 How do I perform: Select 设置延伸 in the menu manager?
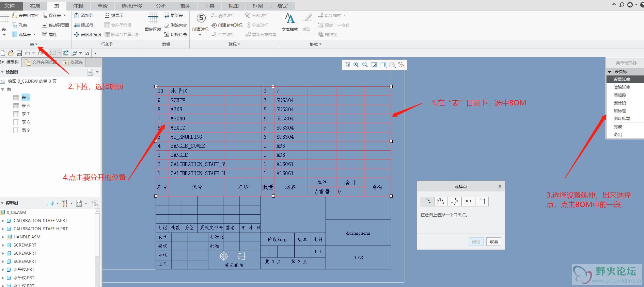pos(622,80)
